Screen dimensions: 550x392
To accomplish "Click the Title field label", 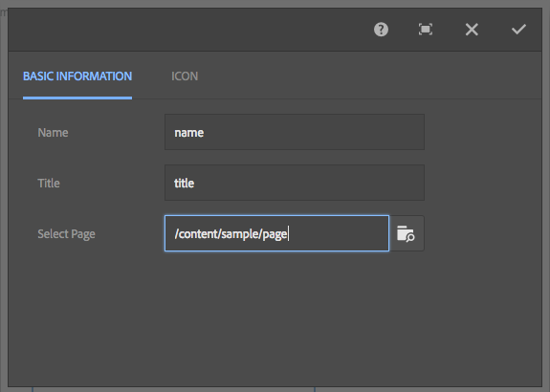I will click(49, 183).
